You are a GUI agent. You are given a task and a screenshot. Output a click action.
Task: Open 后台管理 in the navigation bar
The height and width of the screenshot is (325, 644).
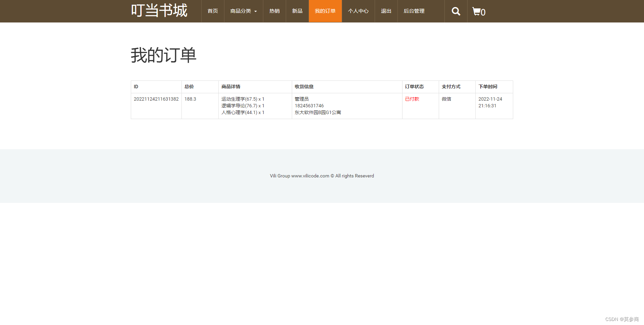tap(414, 11)
